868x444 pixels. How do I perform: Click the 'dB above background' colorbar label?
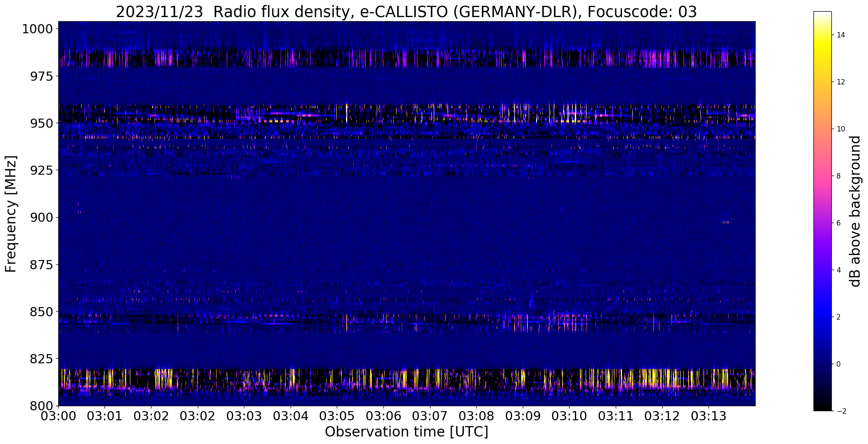[x=855, y=211]
